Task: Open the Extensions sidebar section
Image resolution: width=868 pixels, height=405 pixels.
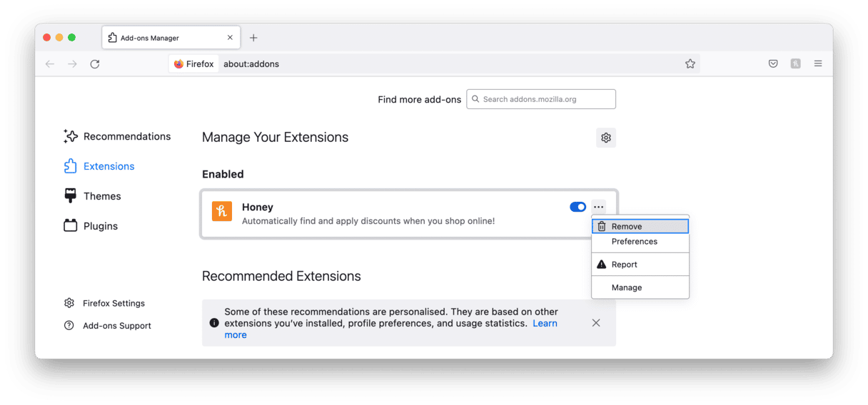Action: click(x=99, y=166)
